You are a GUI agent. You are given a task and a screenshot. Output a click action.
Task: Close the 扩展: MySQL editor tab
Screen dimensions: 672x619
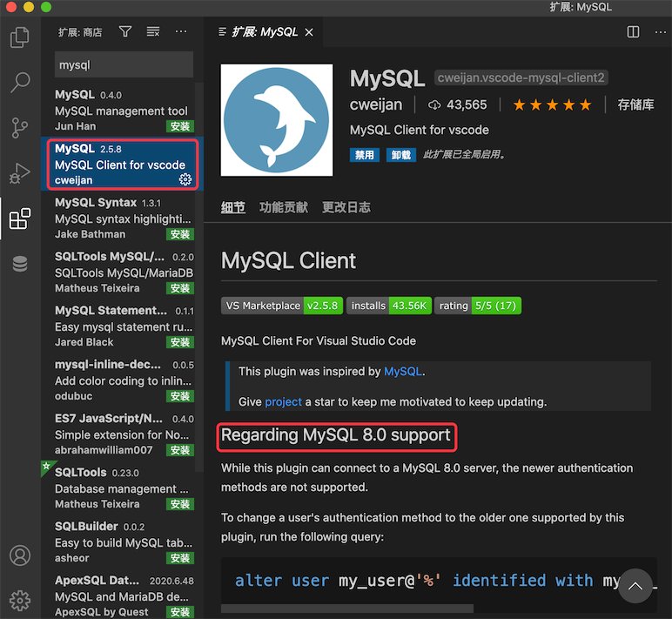click(x=309, y=32)
